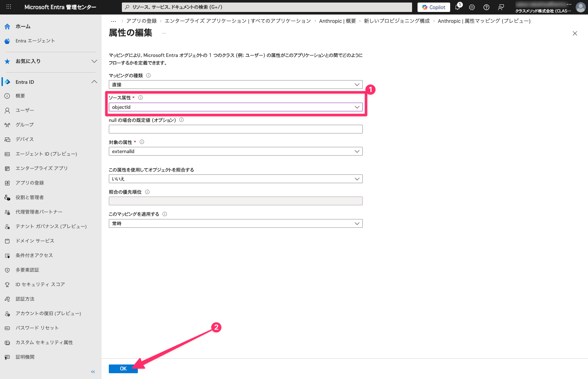Expand the お気に入り section
The image size is (588, 379).
[x=94, y=61]
